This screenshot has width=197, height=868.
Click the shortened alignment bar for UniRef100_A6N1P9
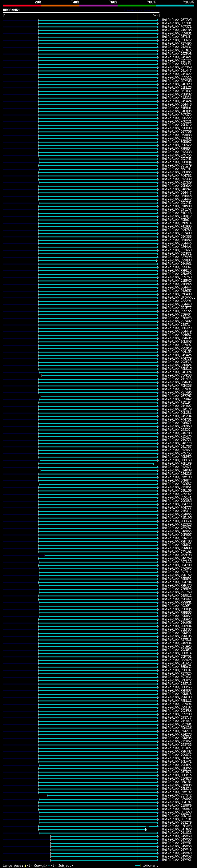[x=96, y=464]
